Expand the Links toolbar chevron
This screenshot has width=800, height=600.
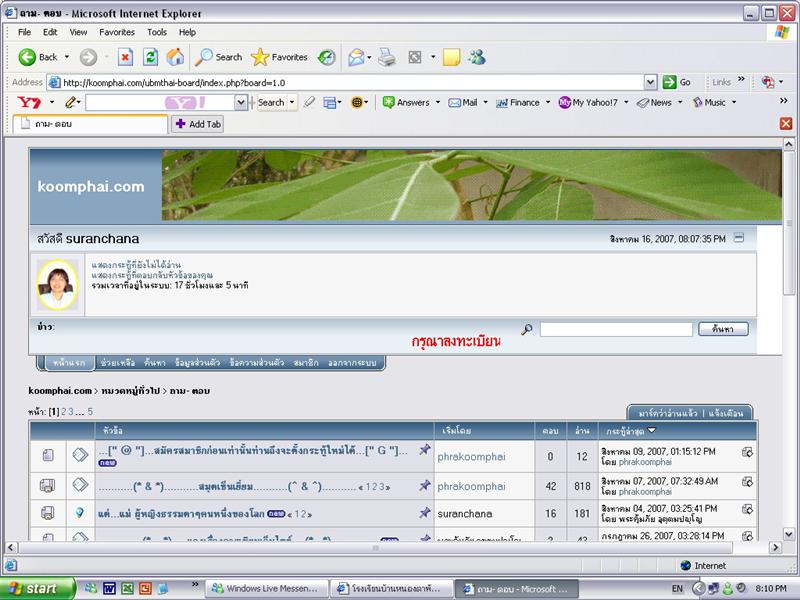tap(741, 79)
